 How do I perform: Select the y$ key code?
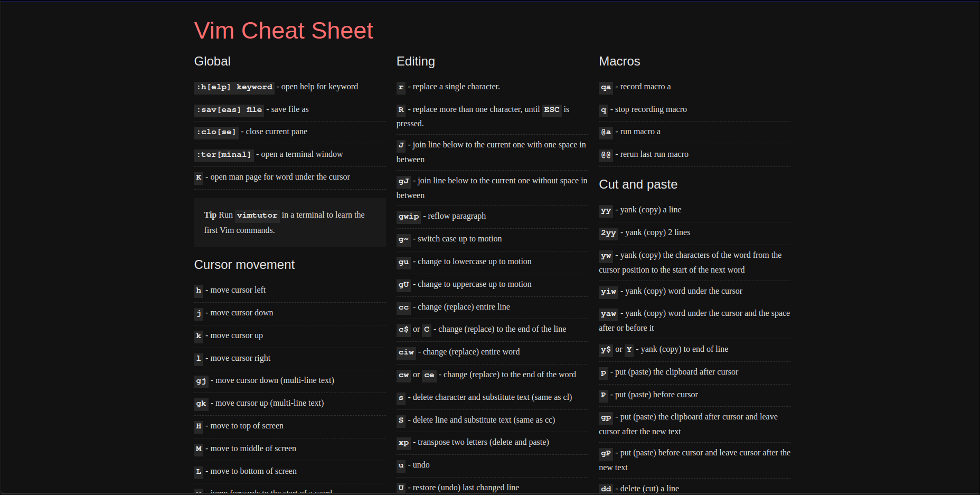(x=606, y=350)
